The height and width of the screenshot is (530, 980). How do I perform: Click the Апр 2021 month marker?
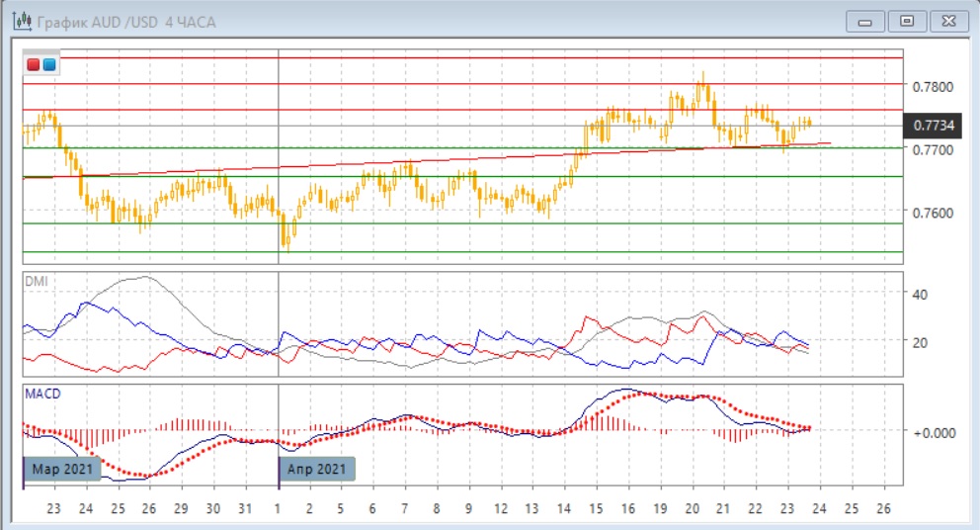click(x=316, y=469)
